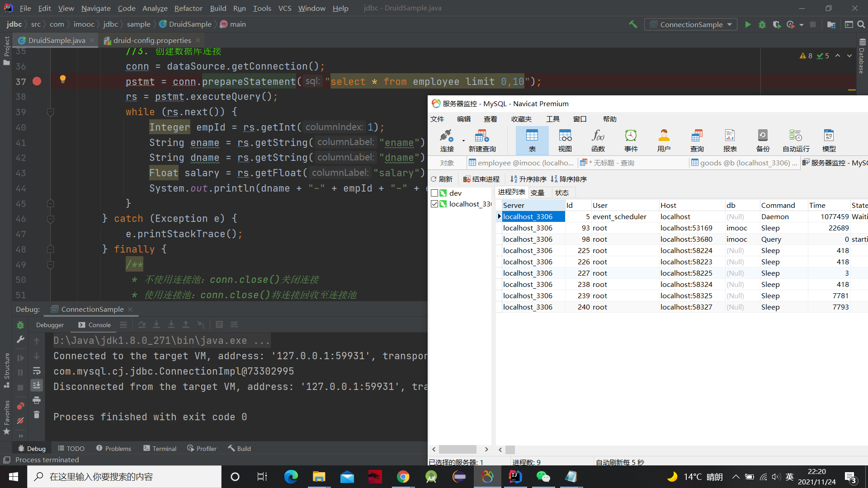The height and width of the screenshot is (488, 868).
Task: Click the Navicat server list horizontal scrollbar
Action: point(458,449)
